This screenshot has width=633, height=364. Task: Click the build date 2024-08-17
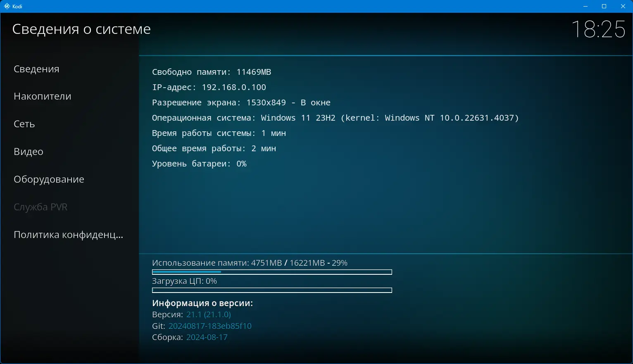coord(207,337)
